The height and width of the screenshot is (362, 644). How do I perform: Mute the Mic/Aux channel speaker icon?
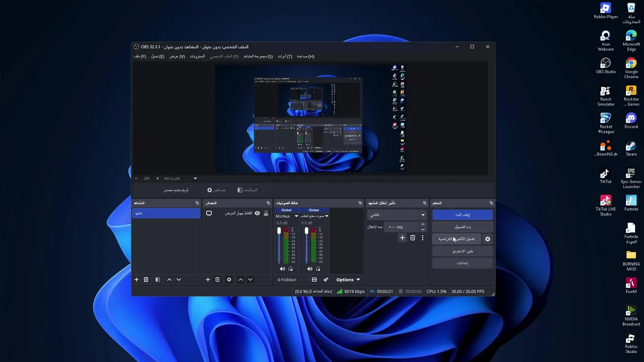(x=282, y=269)
